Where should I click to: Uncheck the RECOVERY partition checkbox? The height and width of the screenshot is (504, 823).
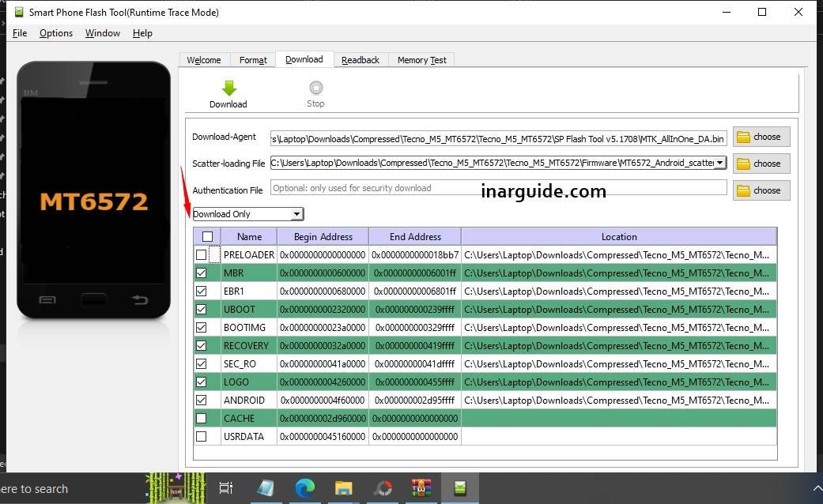point(201,346)
